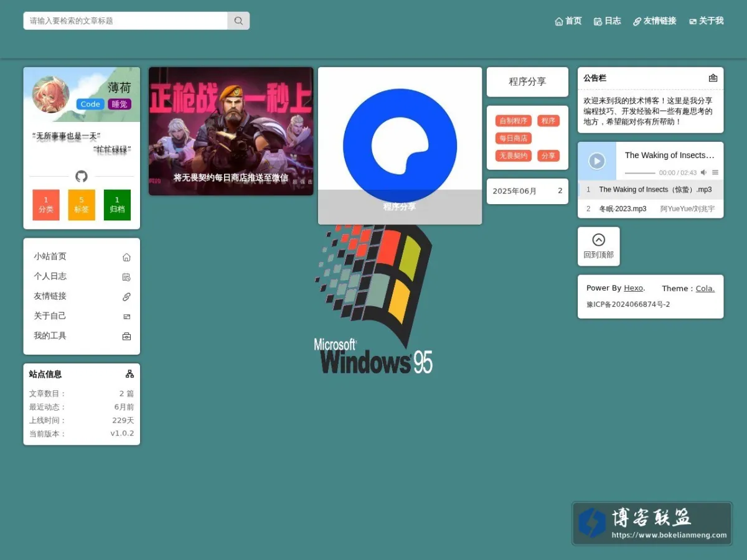This screenshot has height=560, width=747.
Task: Select the 分享 tag
Action: click(548, 156)
